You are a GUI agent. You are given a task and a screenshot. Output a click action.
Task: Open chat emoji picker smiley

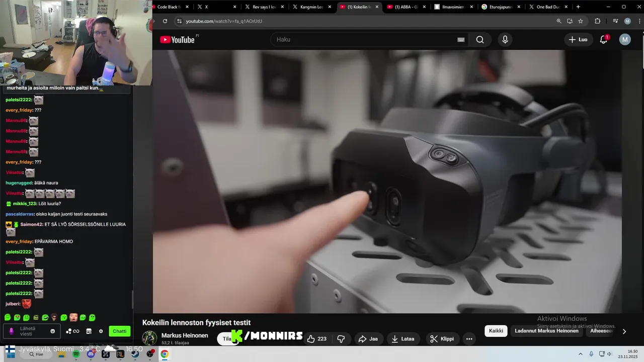53,331
